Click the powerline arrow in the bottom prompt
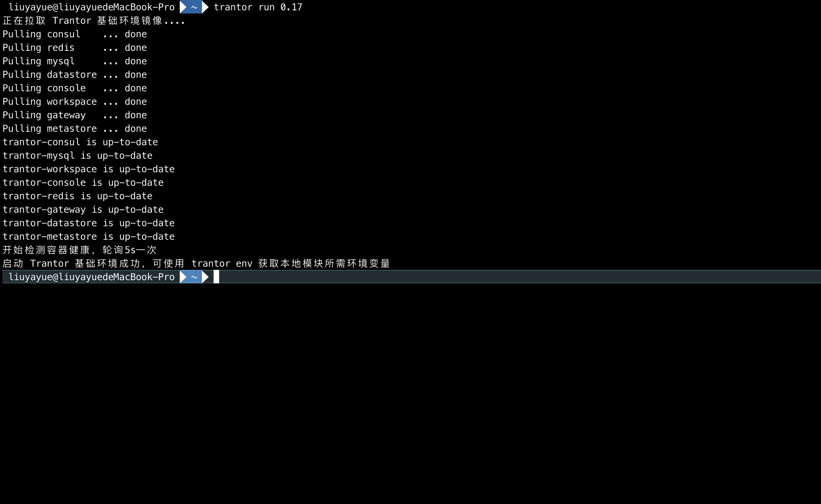 pos(183,277)
